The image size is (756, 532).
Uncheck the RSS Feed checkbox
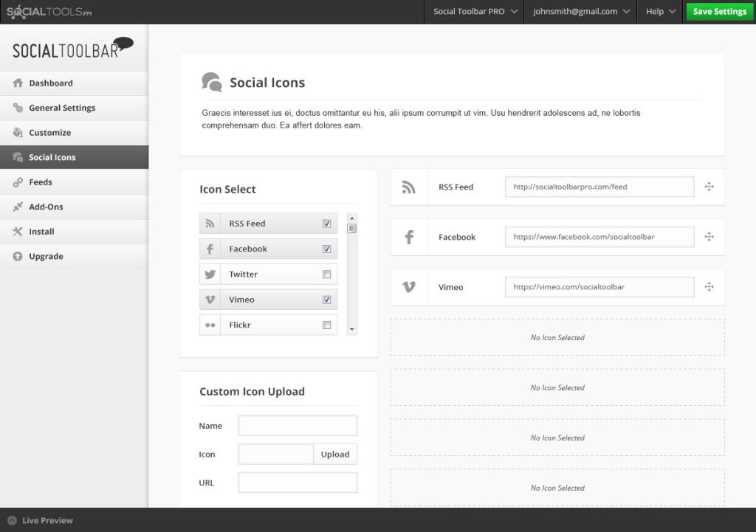[x=326, y=224]
